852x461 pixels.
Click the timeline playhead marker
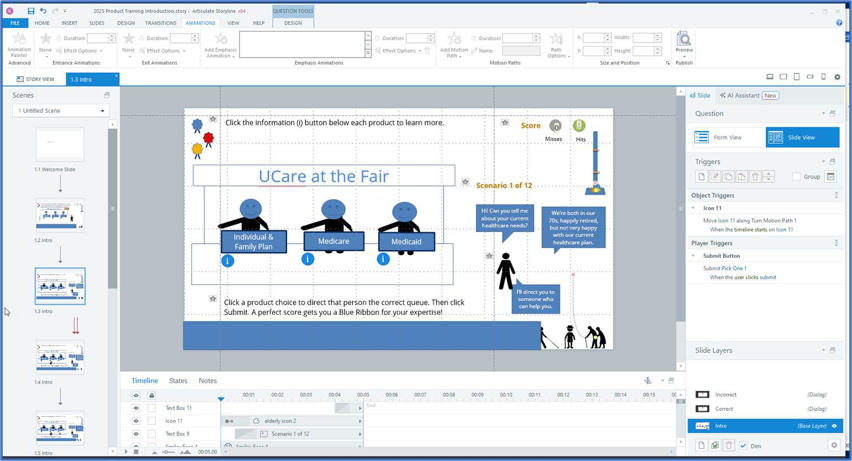(x=221, y=398)
